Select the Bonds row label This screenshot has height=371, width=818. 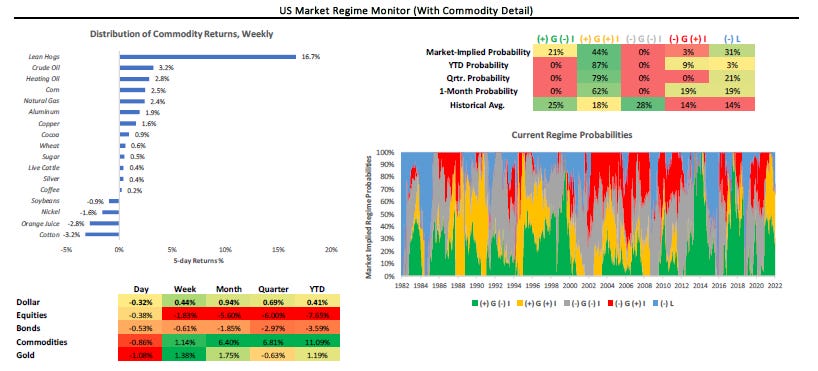pyautogui.click(x=27, y=329)
